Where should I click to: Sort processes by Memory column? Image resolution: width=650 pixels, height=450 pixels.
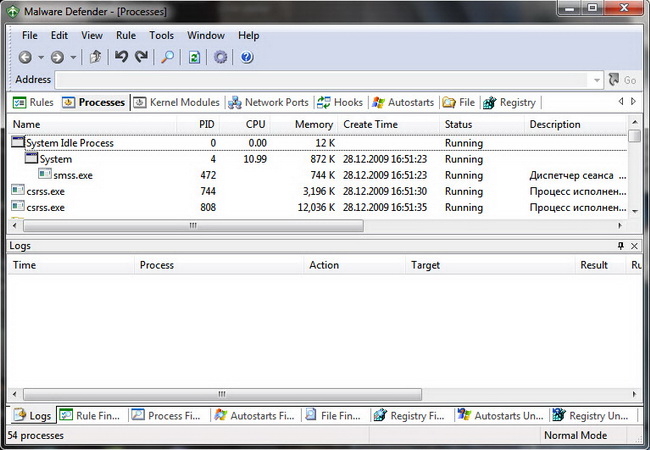pos(313,124)
